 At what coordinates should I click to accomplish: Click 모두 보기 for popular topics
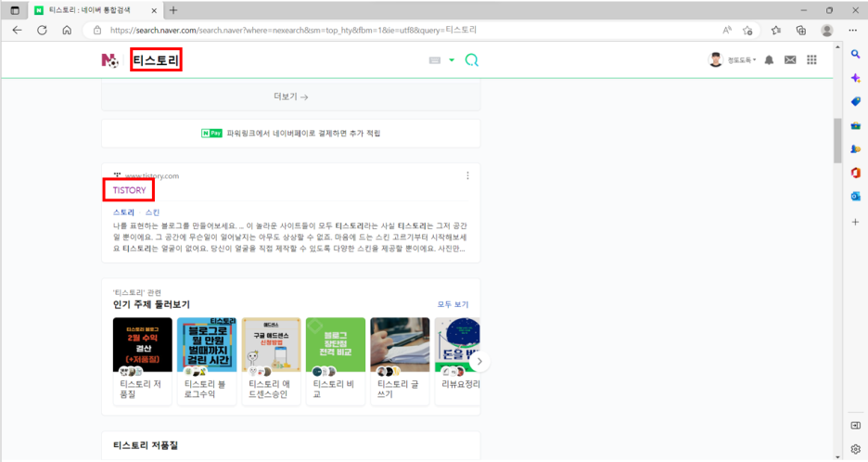[453, 304]
